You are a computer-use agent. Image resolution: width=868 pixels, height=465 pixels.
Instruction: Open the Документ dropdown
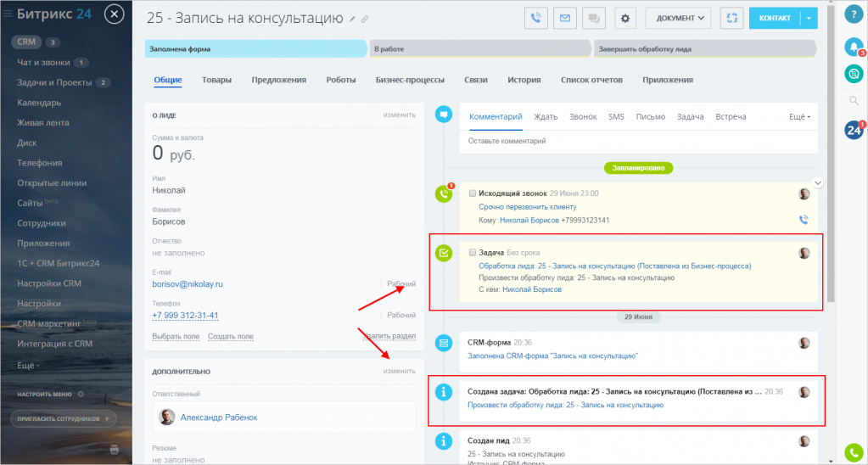[x=679, y=18]
